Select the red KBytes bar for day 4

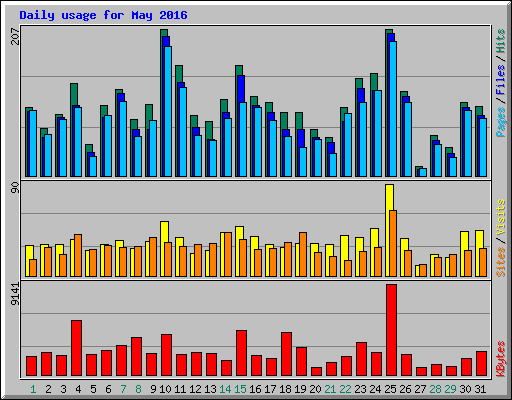point(77,348)
